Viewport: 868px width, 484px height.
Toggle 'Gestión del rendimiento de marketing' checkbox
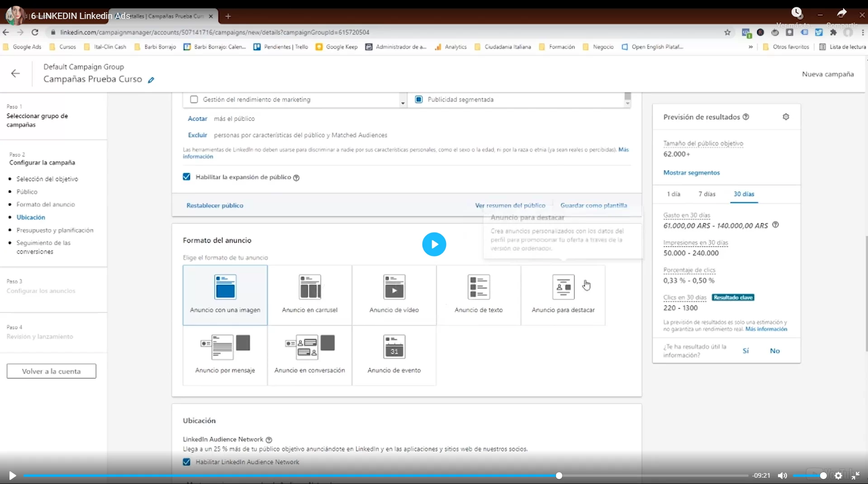(194, 100)
